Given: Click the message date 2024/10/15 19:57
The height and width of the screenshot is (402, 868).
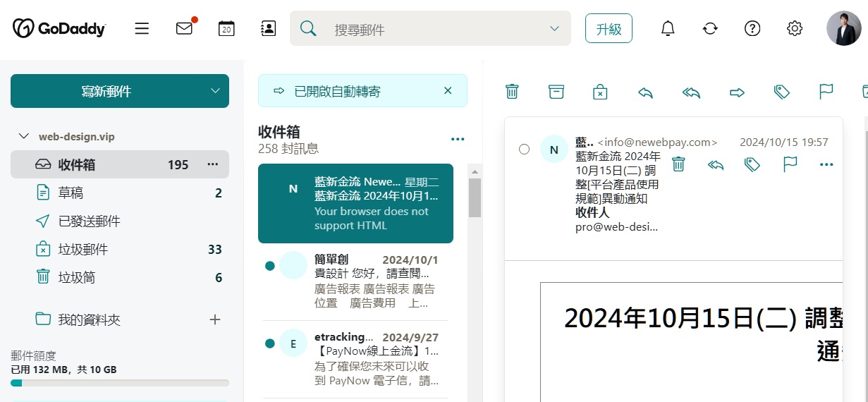Looking at the screenshot, I should [x=783, y=142].
